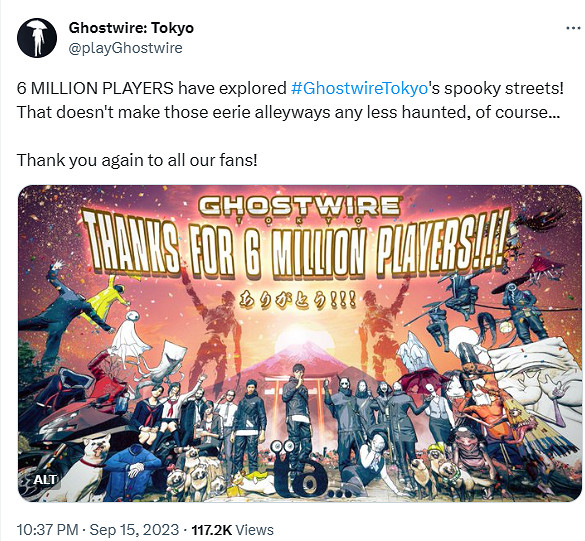This screenshot has height=541, width=585.
Task: Visit the @playGhostwire handle link
Action: [126, 48]
